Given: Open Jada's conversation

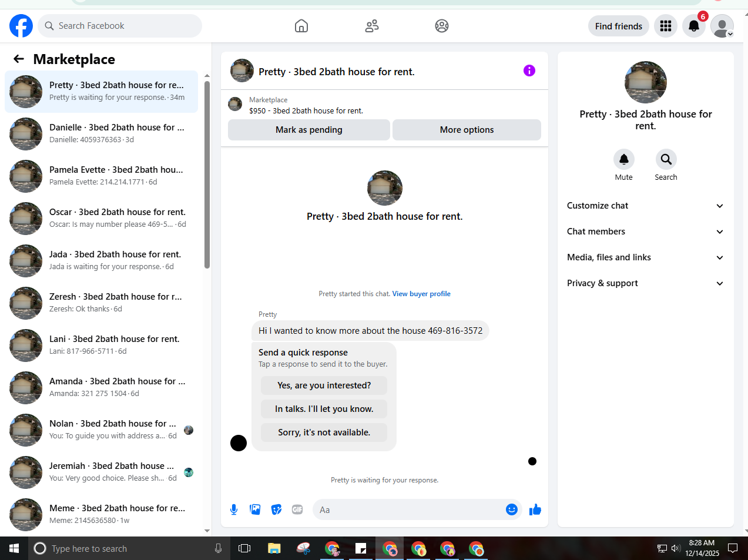Looking at the screenshot, I should click(x=101, y=260).
